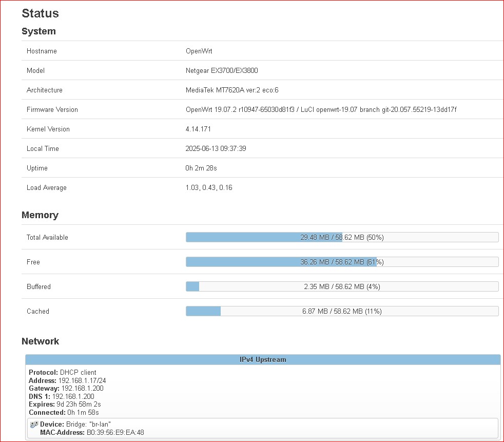Click the Free memory progress bar
This screenshot has height=442, width=504.
point(342,262)
